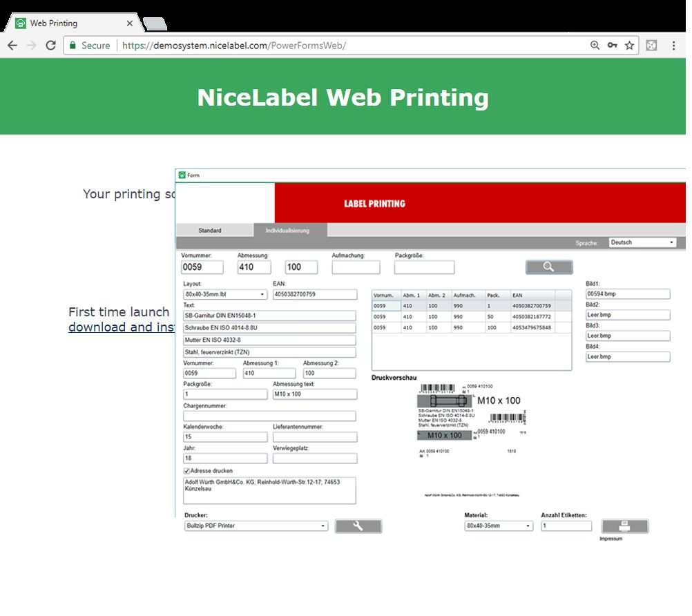Click the top Abmessung field with 410
The height and width of the screenshot is (616, 692).
[x=254, y=267]
